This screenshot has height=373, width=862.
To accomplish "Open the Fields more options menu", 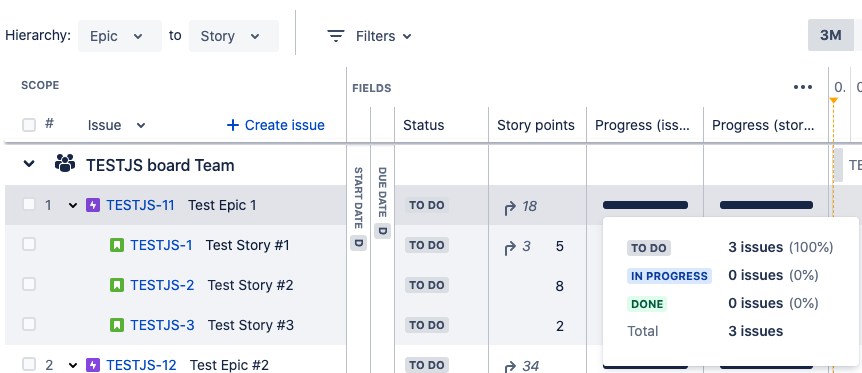I will coord(803,87).
